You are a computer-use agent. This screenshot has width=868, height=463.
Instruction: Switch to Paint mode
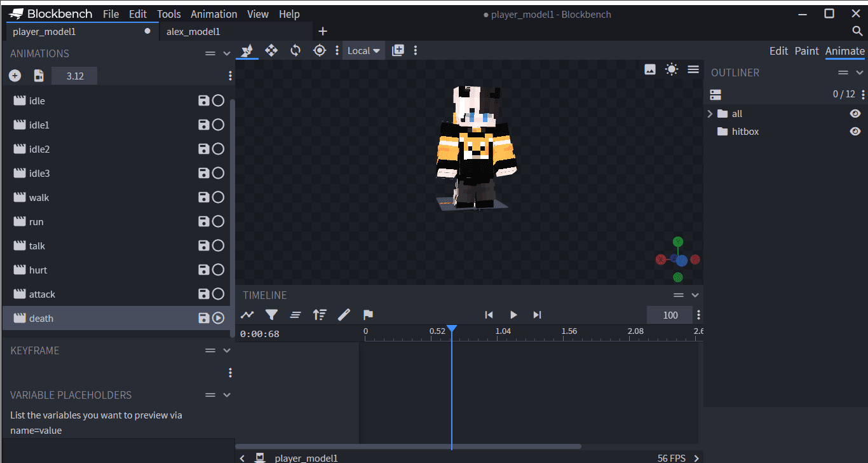point(806,51)
